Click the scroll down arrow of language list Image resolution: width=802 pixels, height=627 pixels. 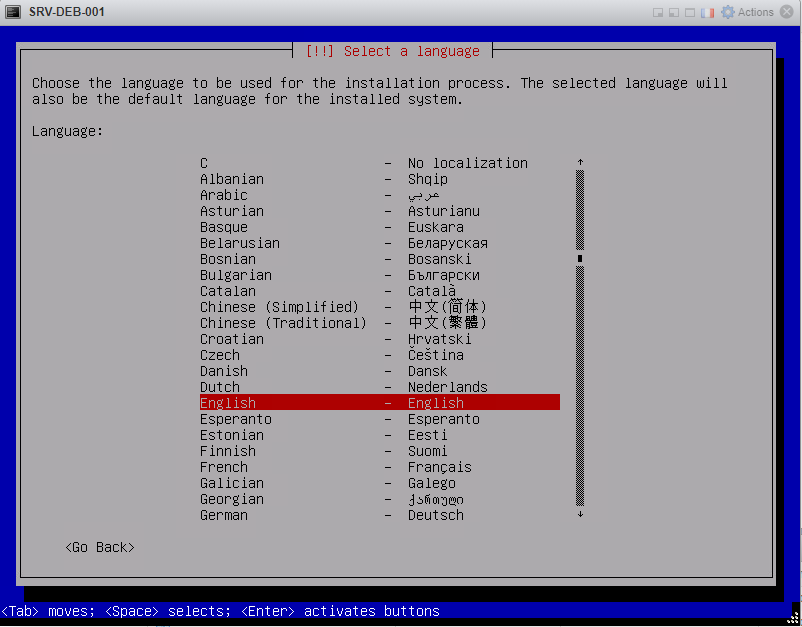[x=580, y=514]
